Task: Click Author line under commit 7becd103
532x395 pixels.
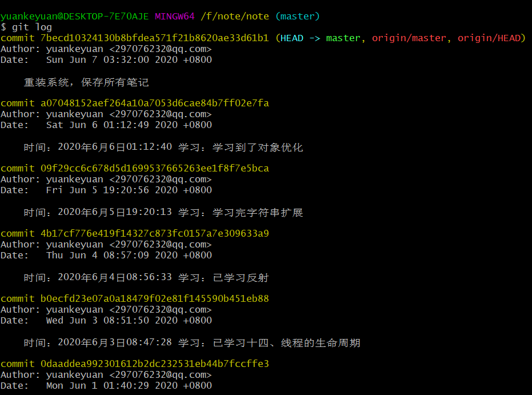Action: pyautogui.click(x=106, y=49)
